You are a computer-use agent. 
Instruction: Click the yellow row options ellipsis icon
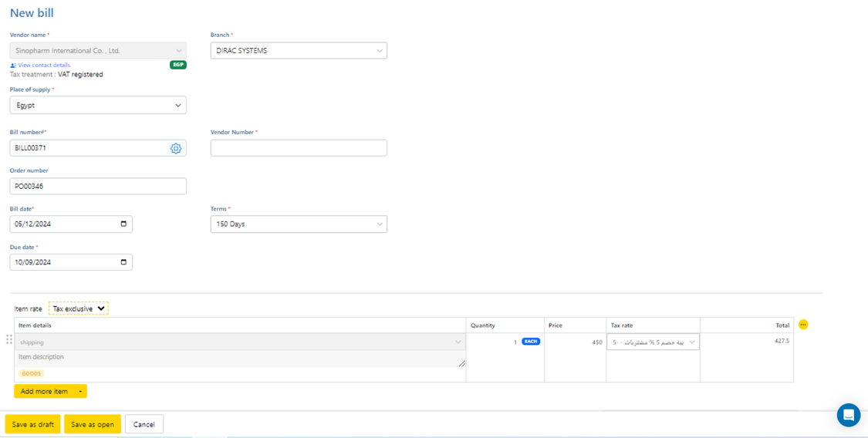pyautogui.click(x=803, y=325)
